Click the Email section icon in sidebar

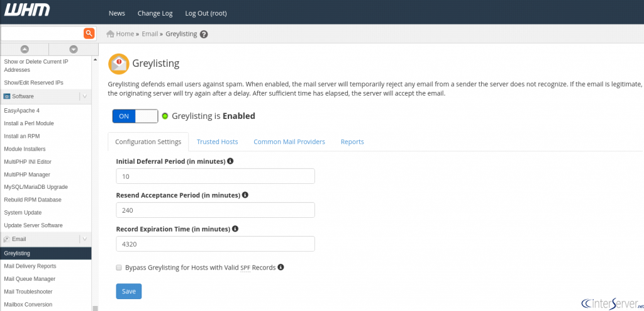(6, 239)
